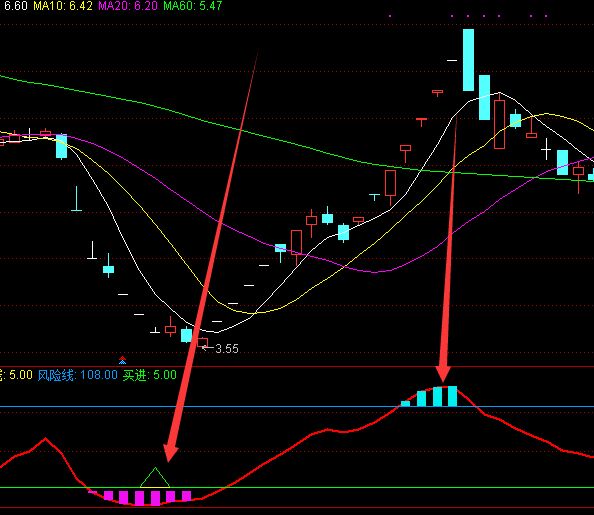Click the red-blue arrow marker icon
594x515 pixels.
(122, 360)
